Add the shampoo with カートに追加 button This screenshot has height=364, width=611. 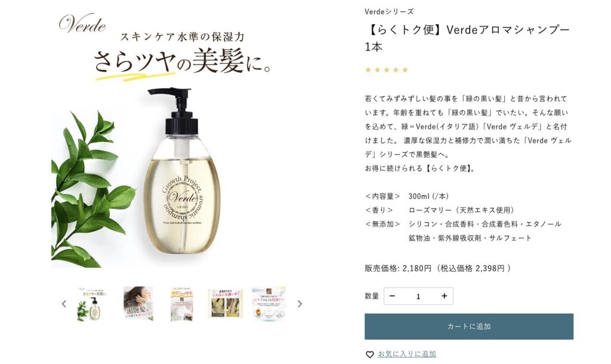(x=469, y=326)
